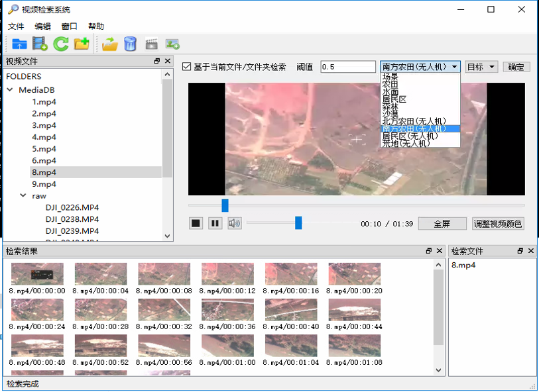Click the clapperboard video toolbar icon
Viewport: 539px width, 392px height.
152,44
